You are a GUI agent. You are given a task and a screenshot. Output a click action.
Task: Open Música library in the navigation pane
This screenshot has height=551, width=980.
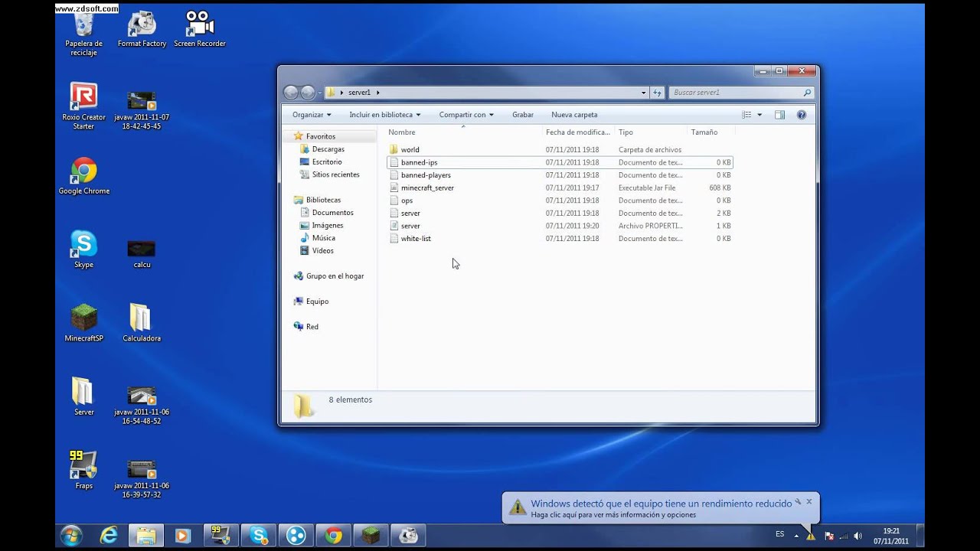point(323,238)
